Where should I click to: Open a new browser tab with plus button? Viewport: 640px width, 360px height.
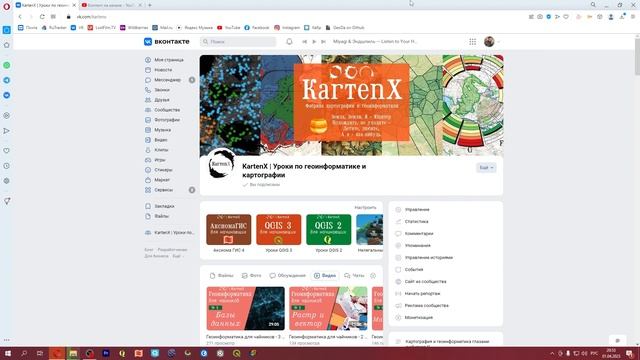150,5
